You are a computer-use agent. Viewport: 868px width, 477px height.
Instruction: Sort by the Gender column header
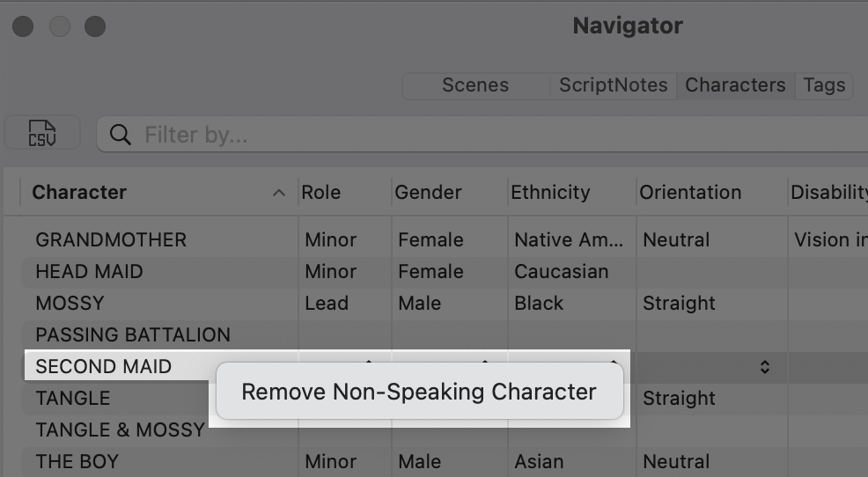click(428, 193)
